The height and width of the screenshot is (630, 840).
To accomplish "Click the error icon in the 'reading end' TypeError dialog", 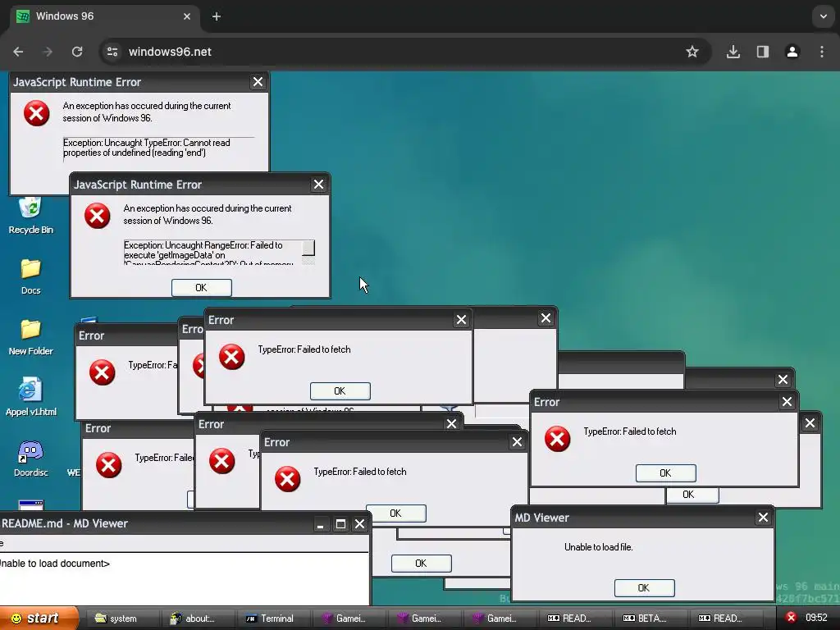I will click(36, 113).
